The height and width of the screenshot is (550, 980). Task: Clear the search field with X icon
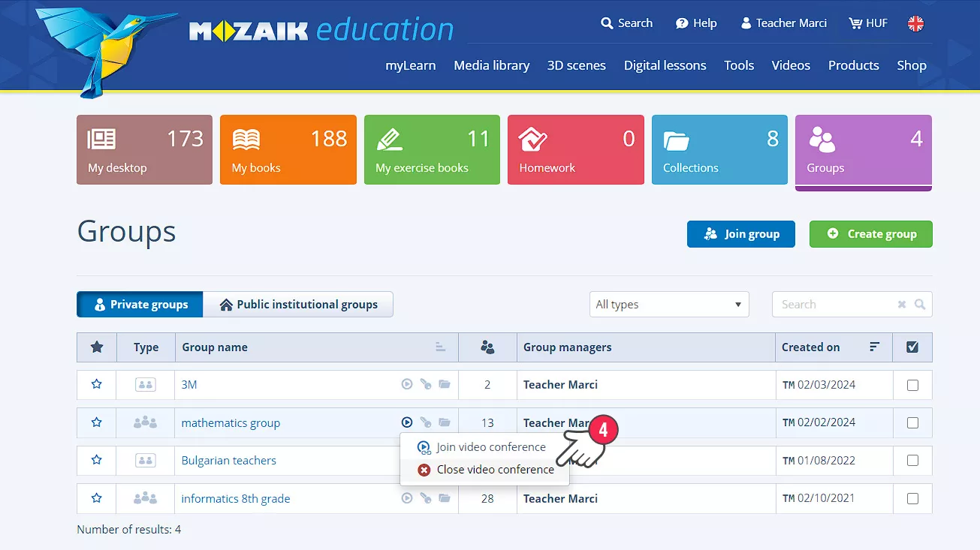coord(902,305)
